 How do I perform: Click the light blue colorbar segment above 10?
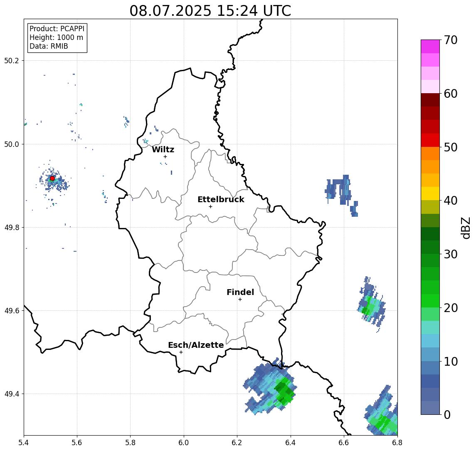430,354
